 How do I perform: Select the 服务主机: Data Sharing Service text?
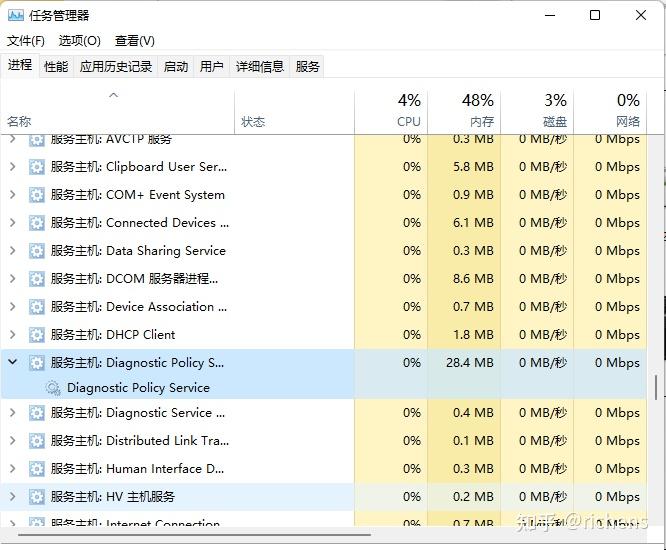[138, 251]
